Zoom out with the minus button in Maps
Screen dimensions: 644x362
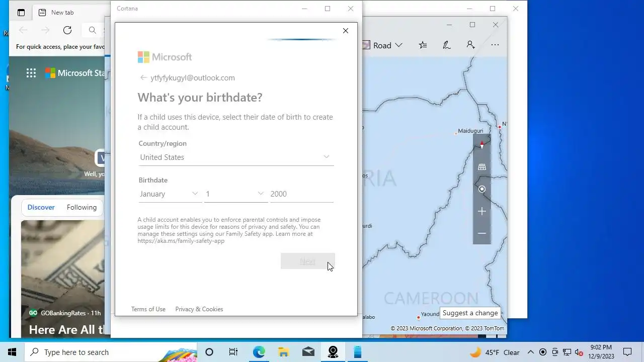pos(482,233)
